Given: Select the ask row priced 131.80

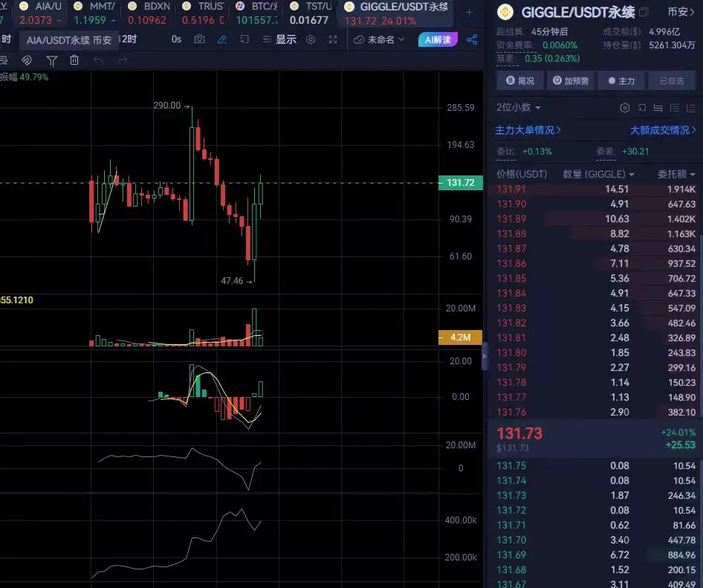Looking at the screenshot, I should (x=596, y=352).
